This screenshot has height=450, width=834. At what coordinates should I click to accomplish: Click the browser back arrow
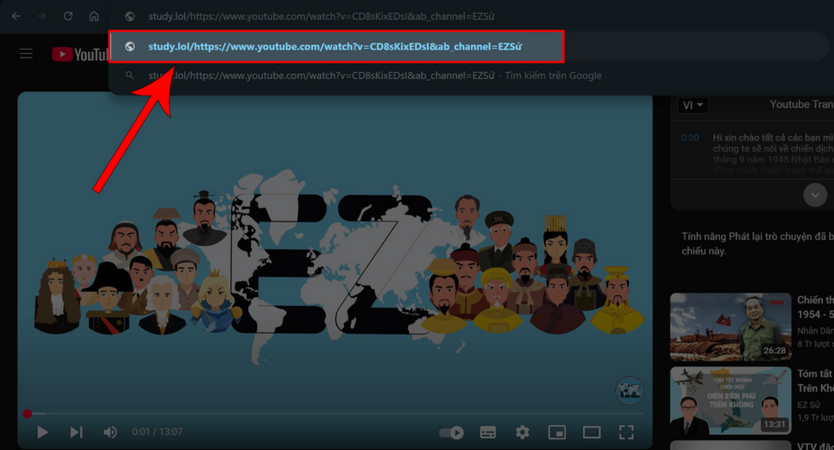(16, 16)
